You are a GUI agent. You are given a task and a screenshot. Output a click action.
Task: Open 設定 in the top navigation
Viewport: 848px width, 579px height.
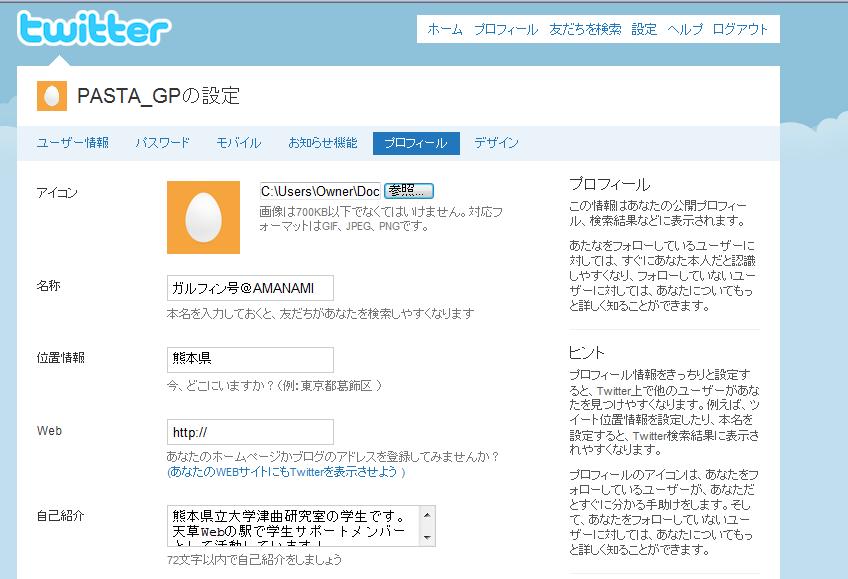[x=644, y=29]
